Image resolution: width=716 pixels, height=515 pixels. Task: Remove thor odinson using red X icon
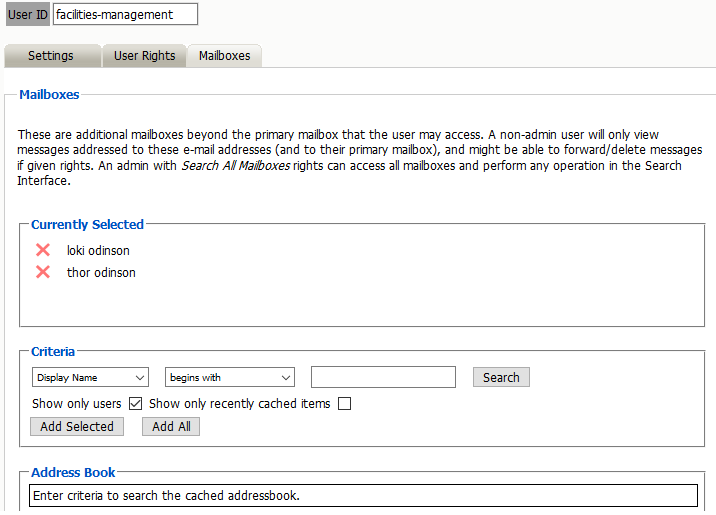[43, 272]
